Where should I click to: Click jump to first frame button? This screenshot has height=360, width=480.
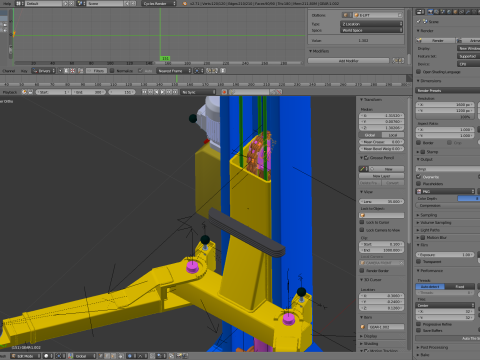pos(144,92)
